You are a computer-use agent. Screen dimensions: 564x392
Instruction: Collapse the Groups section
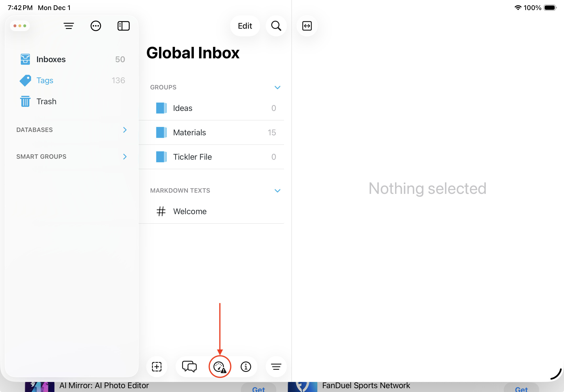pyautogui.click(x=277, y=87)
